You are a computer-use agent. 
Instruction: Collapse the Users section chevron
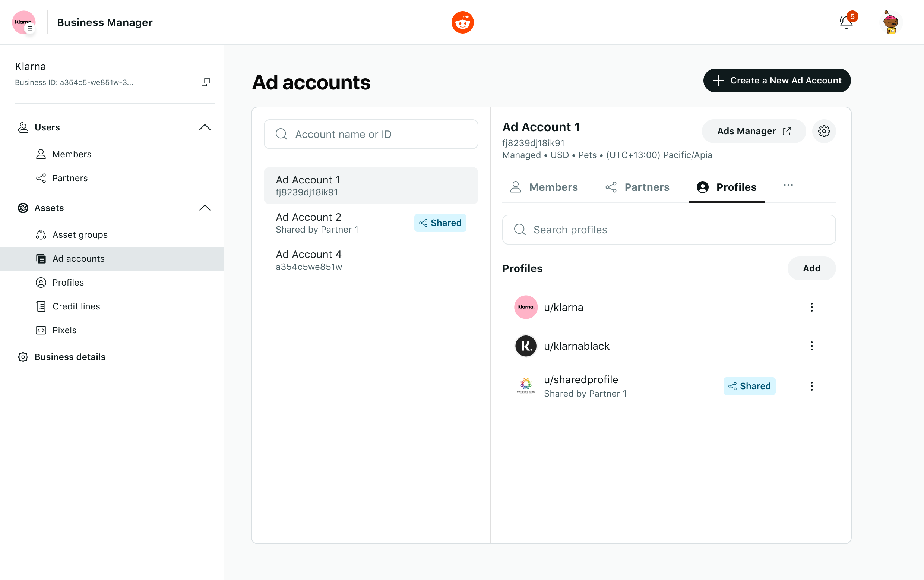[x=205, y=127]
